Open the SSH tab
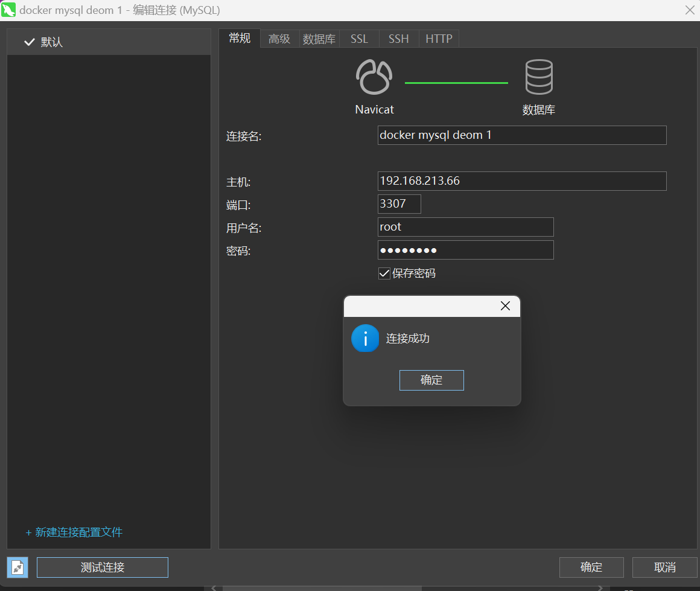Viewport: 700px width, 591px height. coord(398,39)
